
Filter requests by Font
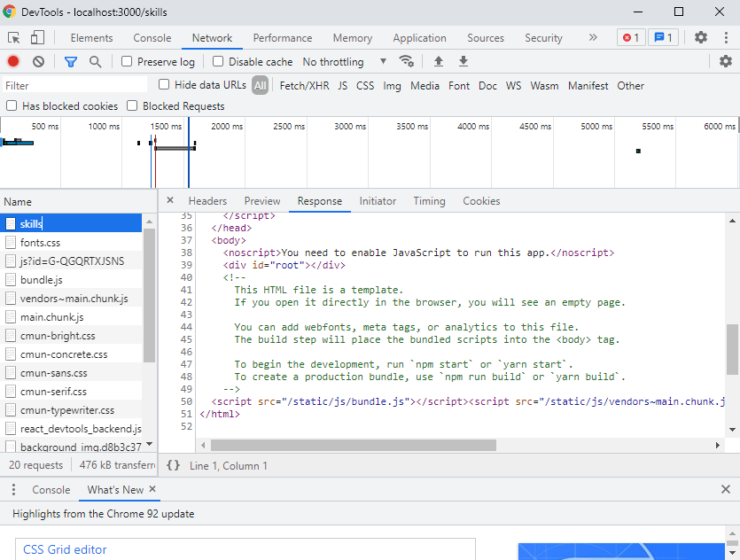pyautogui.click(x=459, y=85)
